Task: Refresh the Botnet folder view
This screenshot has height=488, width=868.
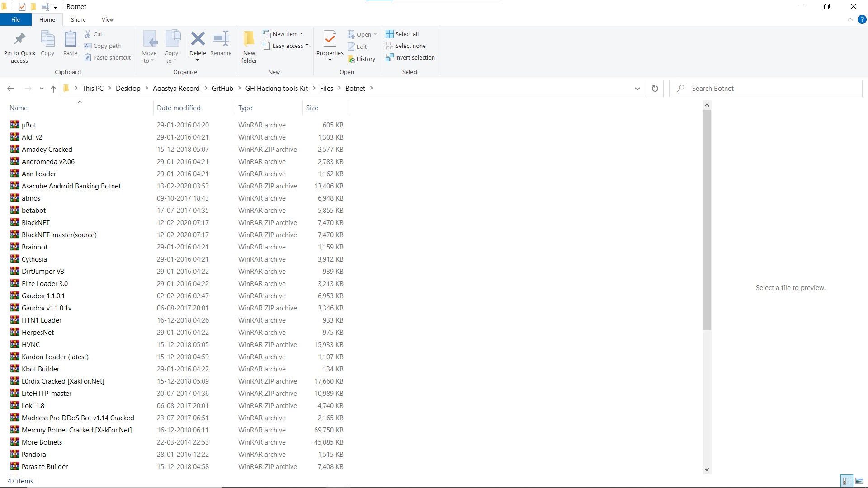Action: (654, 88)
